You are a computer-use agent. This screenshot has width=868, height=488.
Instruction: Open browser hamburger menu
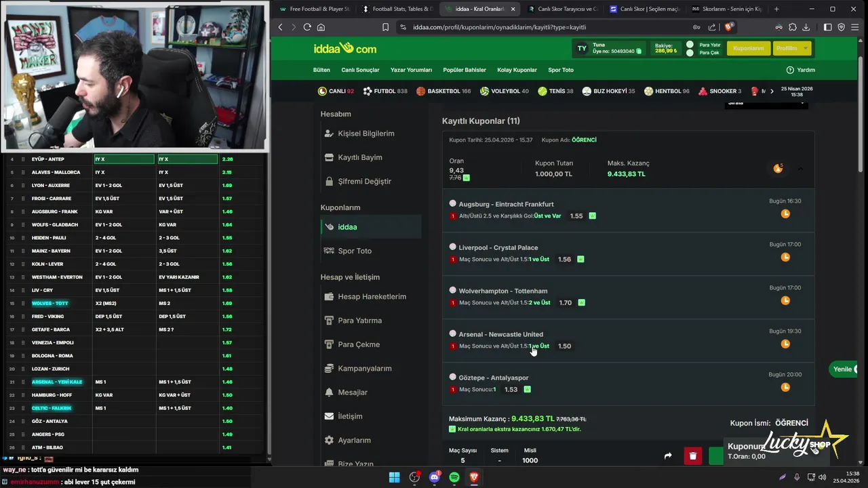click(x=855, y=27)
